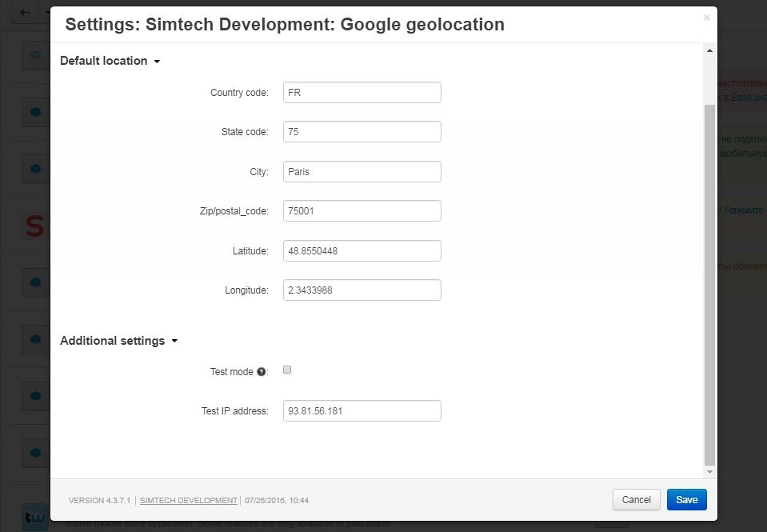The height and width of the screenshot is (532, 767).
Task: Click the dialog's vertical scrollbar thumb
Action: [709, 285]
